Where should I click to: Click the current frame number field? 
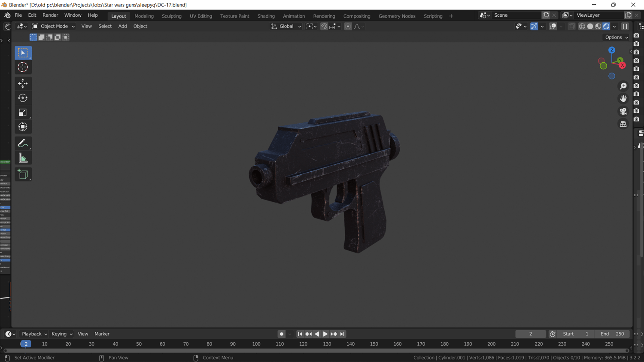(531, 334)
